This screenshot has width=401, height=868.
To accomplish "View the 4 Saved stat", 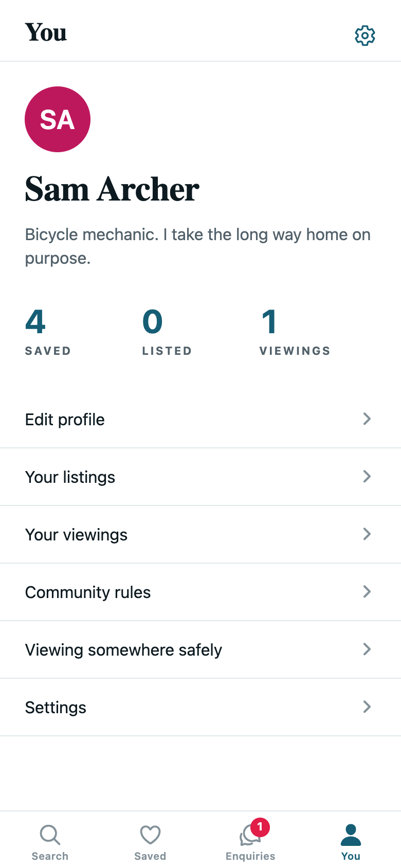I will click(x=48, y=332).
